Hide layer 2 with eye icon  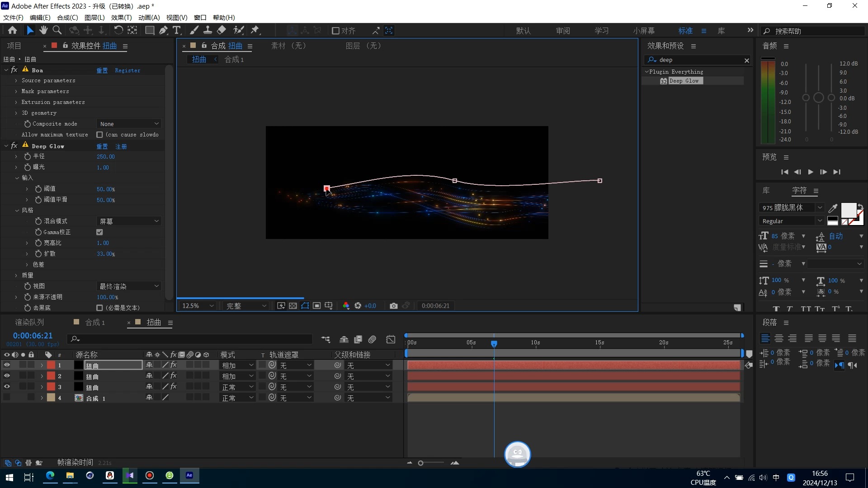click(7, 376)
